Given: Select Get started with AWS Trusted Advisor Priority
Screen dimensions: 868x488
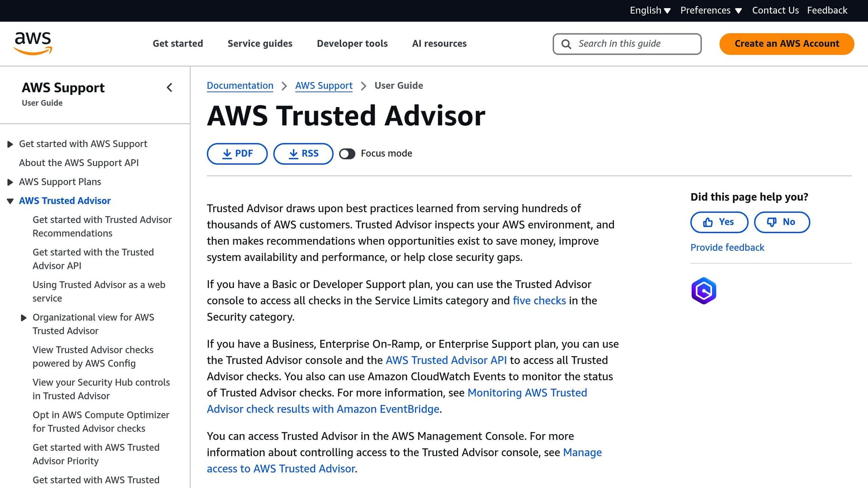Looking at the screenshot, I should 96,455.
